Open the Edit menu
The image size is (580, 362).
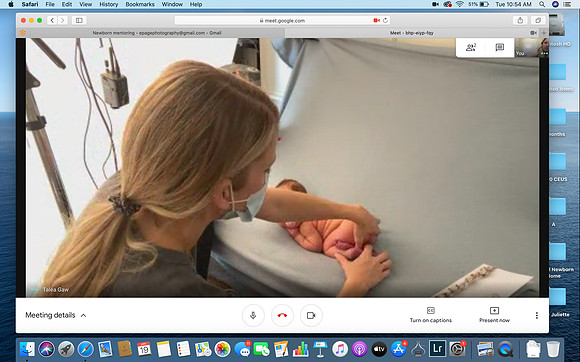click(x=67, y=4)
